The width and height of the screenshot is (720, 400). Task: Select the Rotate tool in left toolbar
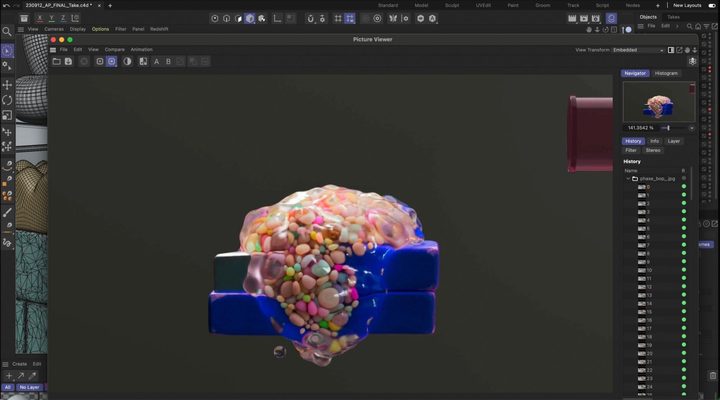click(x=7, y=100)
